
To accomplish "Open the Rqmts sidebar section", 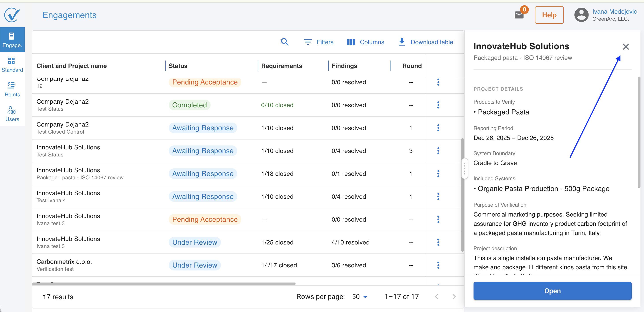I will pos(12,89).
